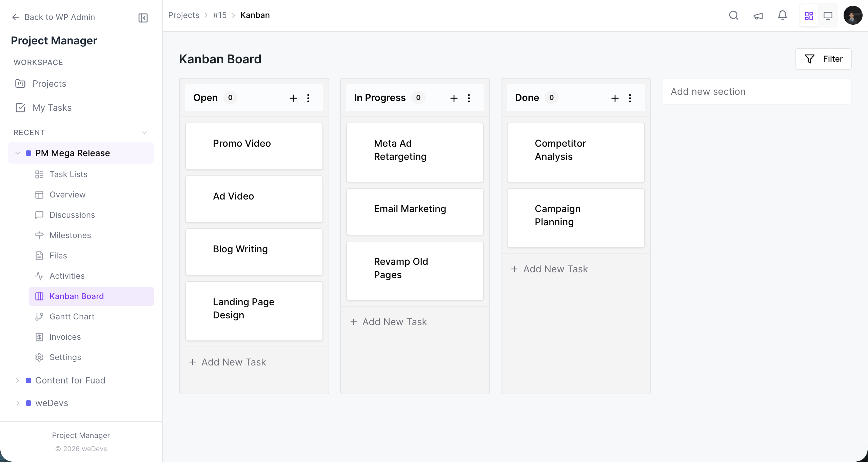
Task: Collapse the sidebar using the panel toggle icon
Action: [143, 18]
